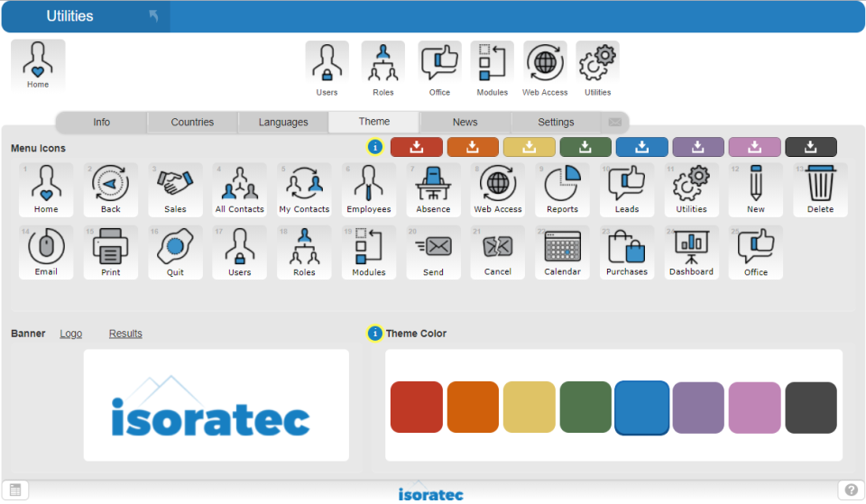Download the yellow icon set
Screen dimensions: 866x504
(x=530, y=147)
